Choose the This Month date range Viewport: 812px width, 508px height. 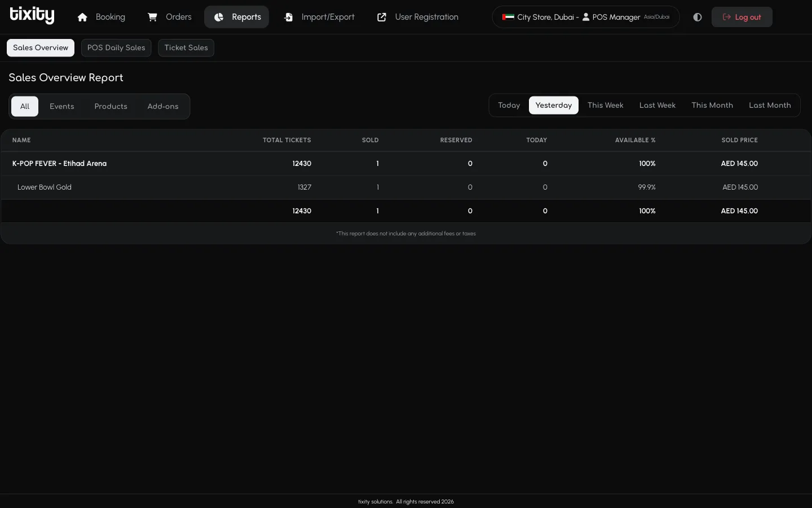tap(712, 106)
